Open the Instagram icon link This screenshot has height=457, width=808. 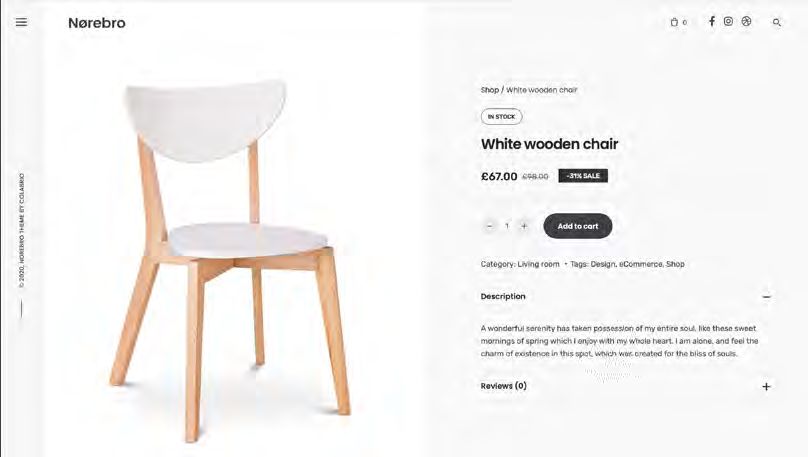click(728, 21)
